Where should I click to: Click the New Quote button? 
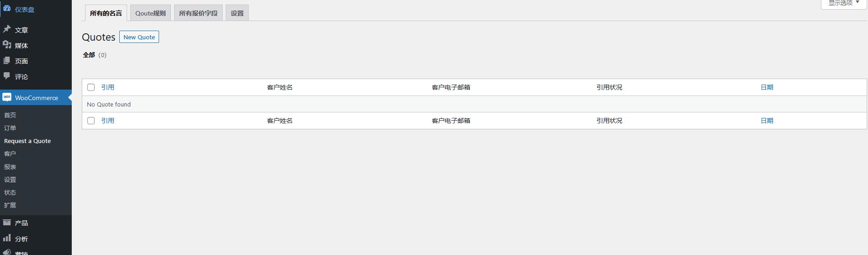pyautogui.click(x=139, y=37)
